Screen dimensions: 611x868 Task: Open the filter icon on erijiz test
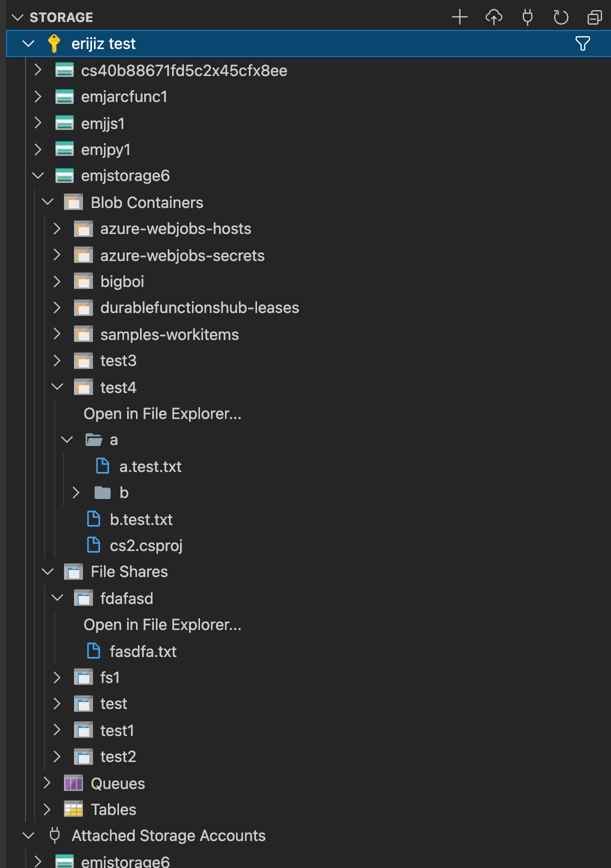pyautogui.click(x=582, y=43)
